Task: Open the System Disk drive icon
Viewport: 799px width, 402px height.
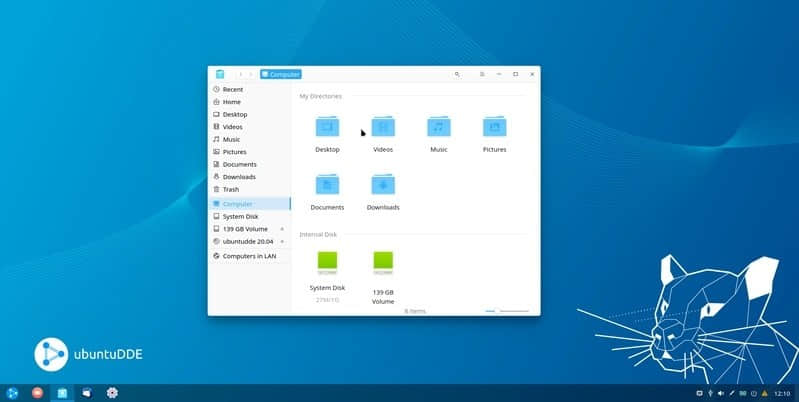Action: pos(327,264)
